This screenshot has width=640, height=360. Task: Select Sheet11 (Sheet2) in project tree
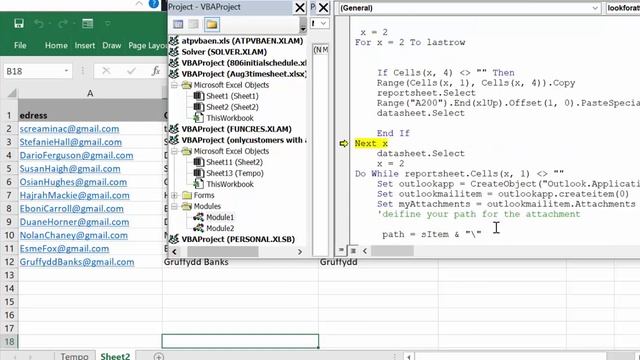tap(234, 162)
